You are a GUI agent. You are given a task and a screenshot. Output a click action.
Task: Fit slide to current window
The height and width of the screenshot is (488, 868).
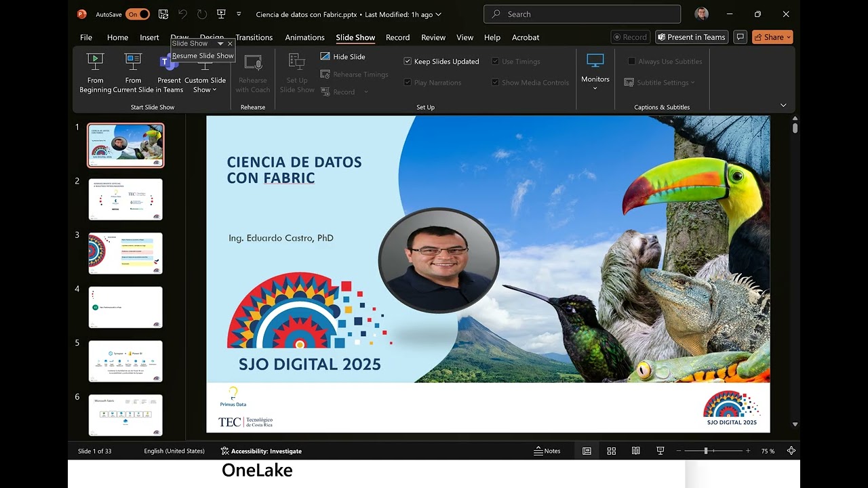pos(791,451)
